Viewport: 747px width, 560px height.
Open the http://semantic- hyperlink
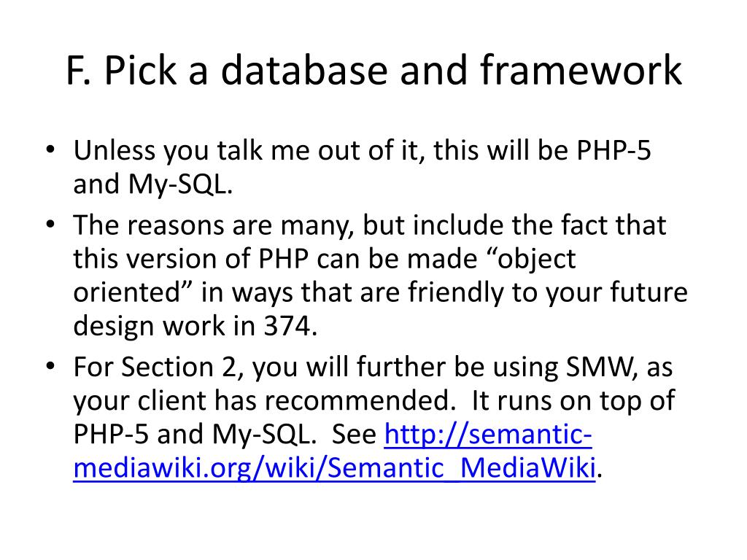(487, 435)
